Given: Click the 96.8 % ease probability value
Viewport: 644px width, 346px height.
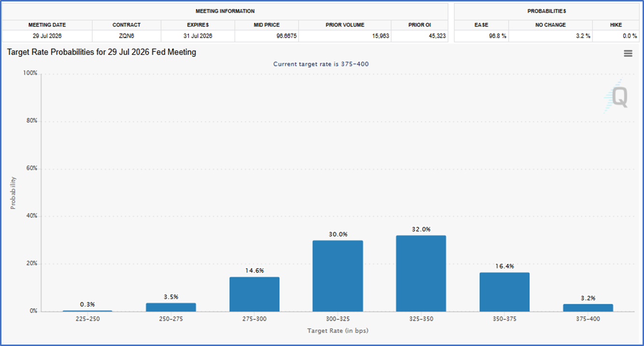Looking at the screenshot, I should (497, 36).
